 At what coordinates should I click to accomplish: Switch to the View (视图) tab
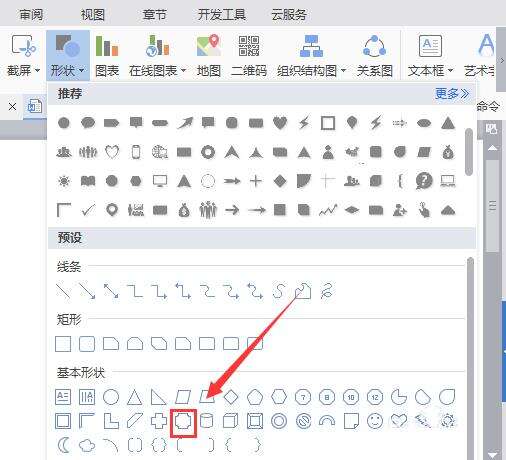coord(93,15)
